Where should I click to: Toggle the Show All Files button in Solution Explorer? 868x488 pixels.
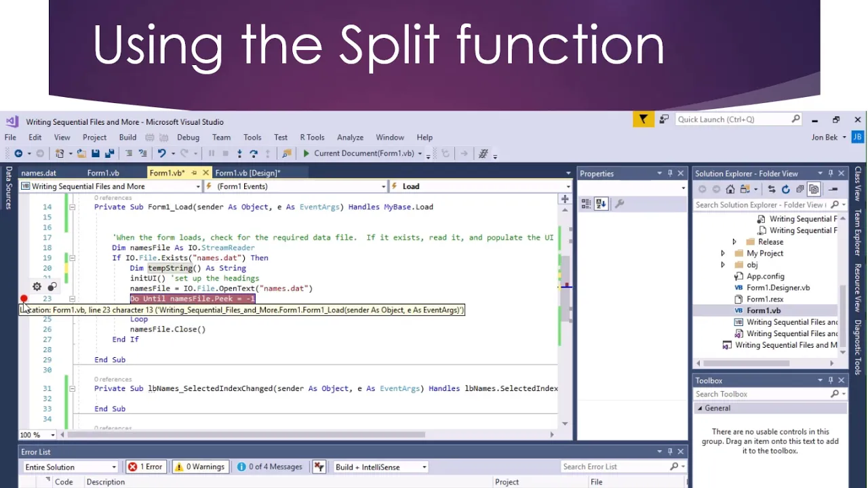point(814,189)
